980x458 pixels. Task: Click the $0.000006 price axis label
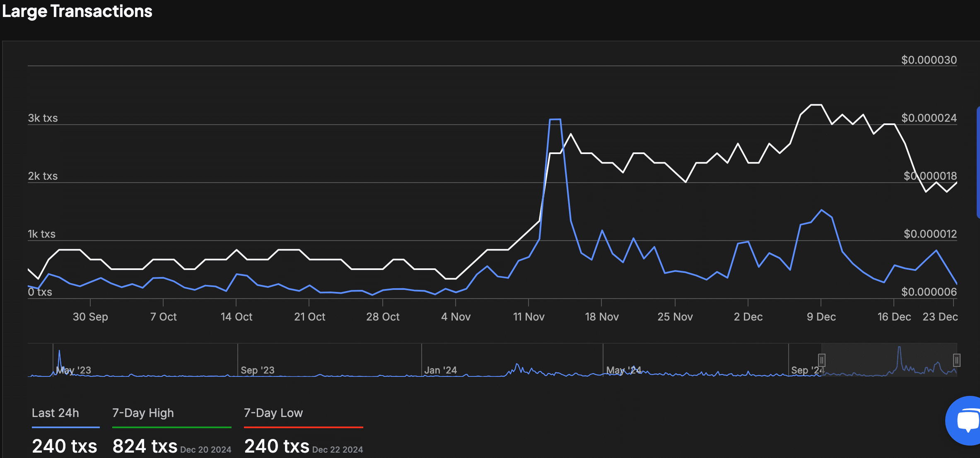929,292
